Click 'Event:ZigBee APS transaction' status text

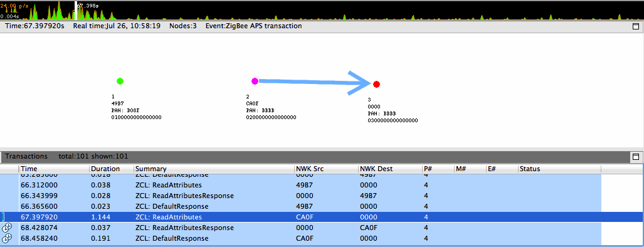click(x=254, y=26)
